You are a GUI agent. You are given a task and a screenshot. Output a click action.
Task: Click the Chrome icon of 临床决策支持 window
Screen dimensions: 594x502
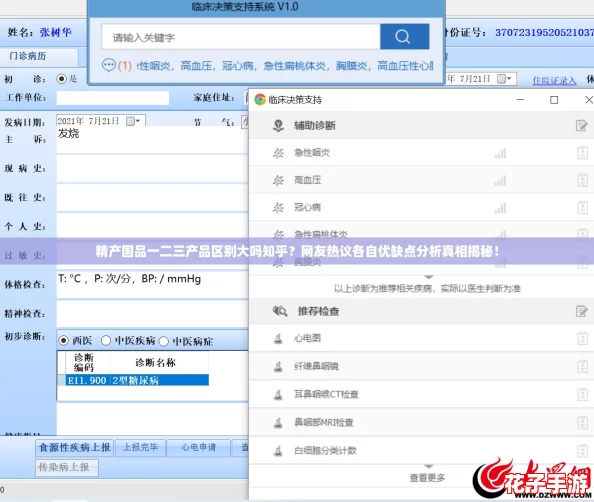[x=260, y=100]
